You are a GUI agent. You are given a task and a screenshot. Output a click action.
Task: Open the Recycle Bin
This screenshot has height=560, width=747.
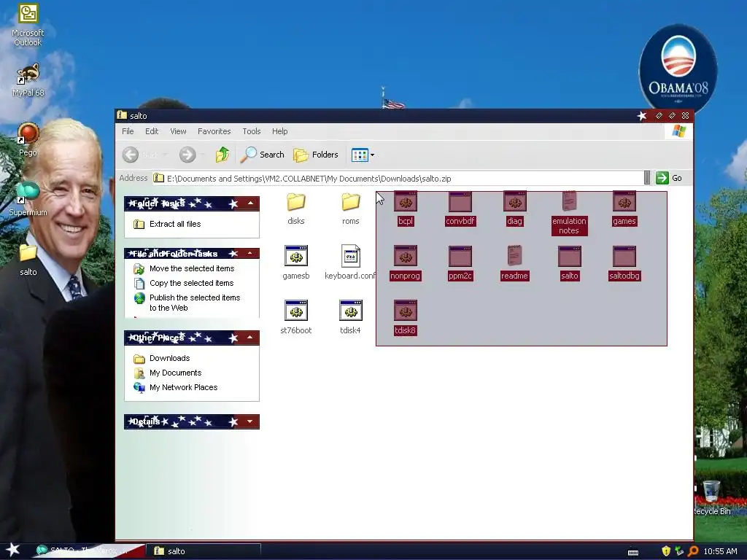click(x=712, y=498)
